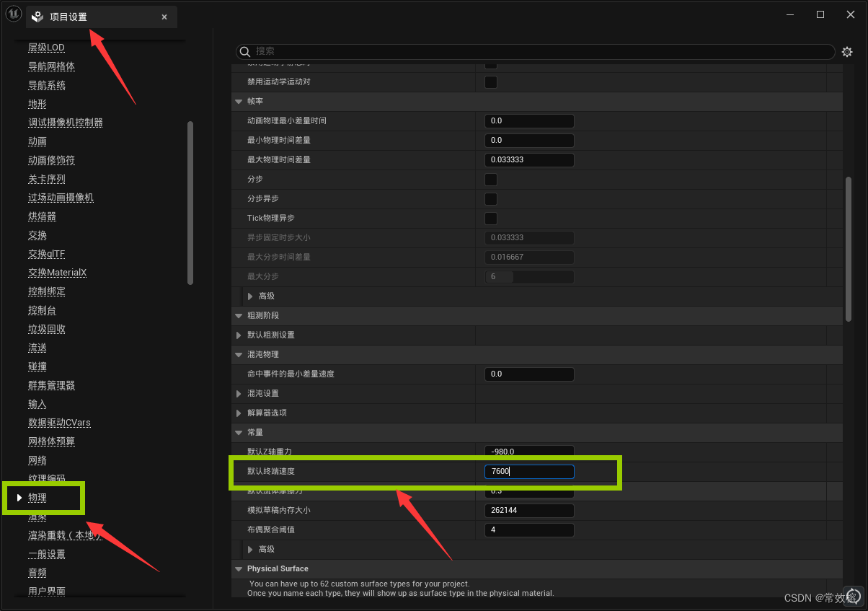
Task: Click the 默认Z轴重力 value field
Action: pyautogui.click(x=529, y=451)
